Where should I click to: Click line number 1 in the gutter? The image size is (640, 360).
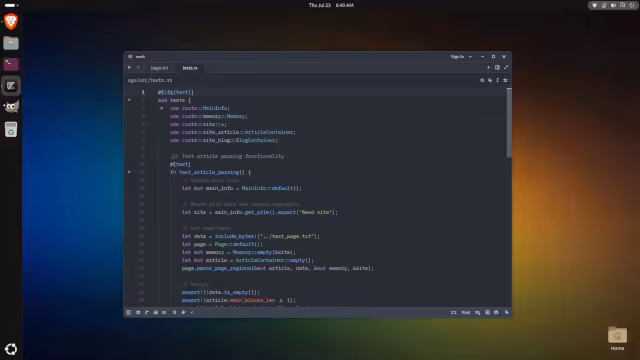(x=143, y=92)
